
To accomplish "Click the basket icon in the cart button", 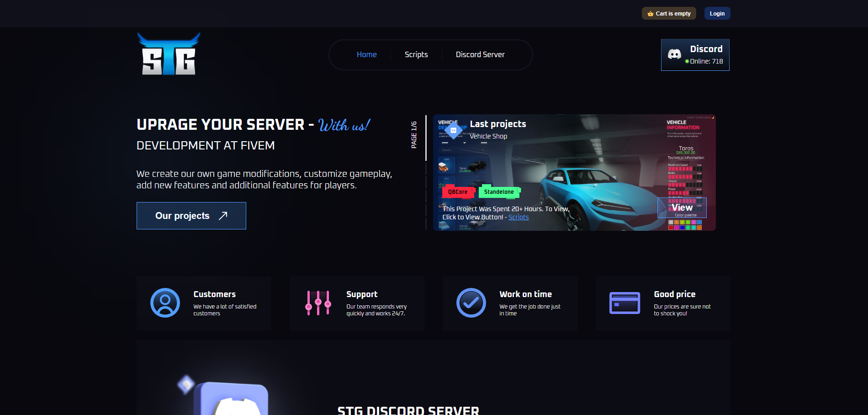I will point(651,14).
